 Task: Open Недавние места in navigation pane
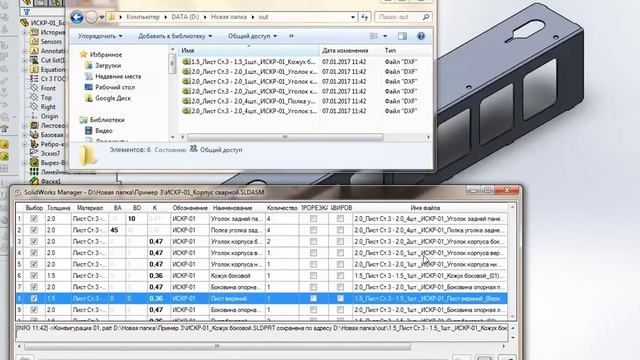(x=118, y=76)
